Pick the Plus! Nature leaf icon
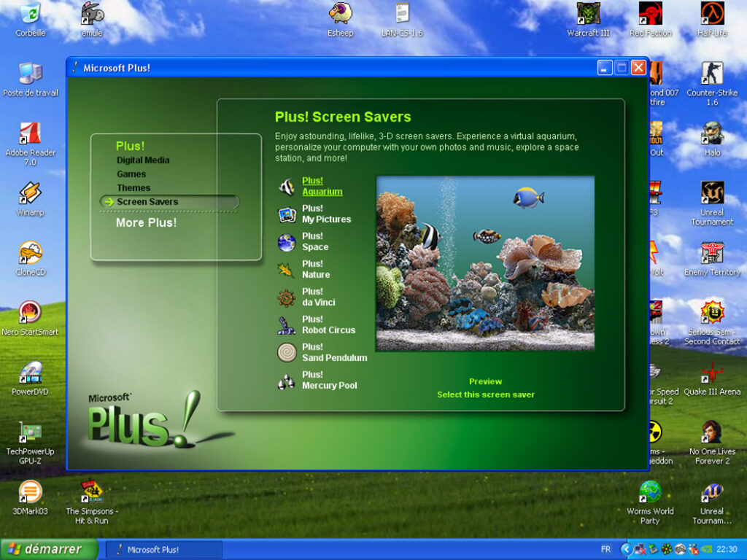Screen dimensions: 747x560 pyautogui.click(x=285, y=270)
